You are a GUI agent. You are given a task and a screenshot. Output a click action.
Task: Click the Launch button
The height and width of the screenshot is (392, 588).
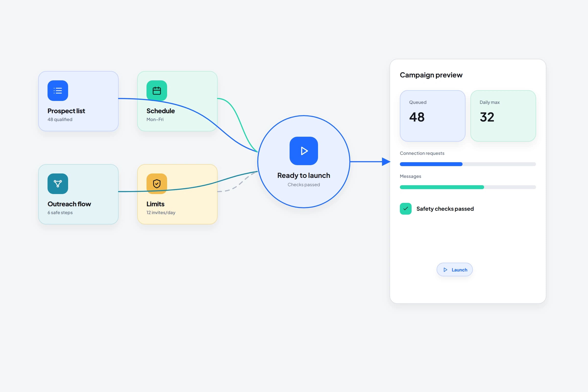tap(454, 269)
